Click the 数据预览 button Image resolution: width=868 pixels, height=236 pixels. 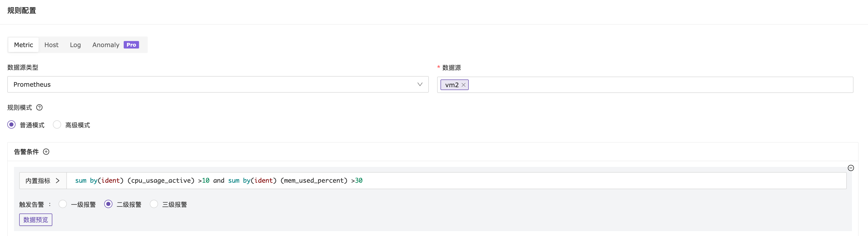pyautogui.click(x=36, y=220)
